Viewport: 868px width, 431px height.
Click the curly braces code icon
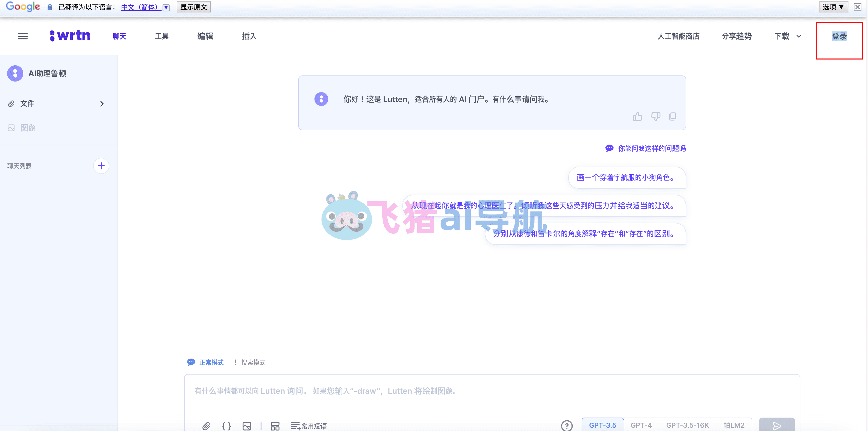click(x=226, y=426)
